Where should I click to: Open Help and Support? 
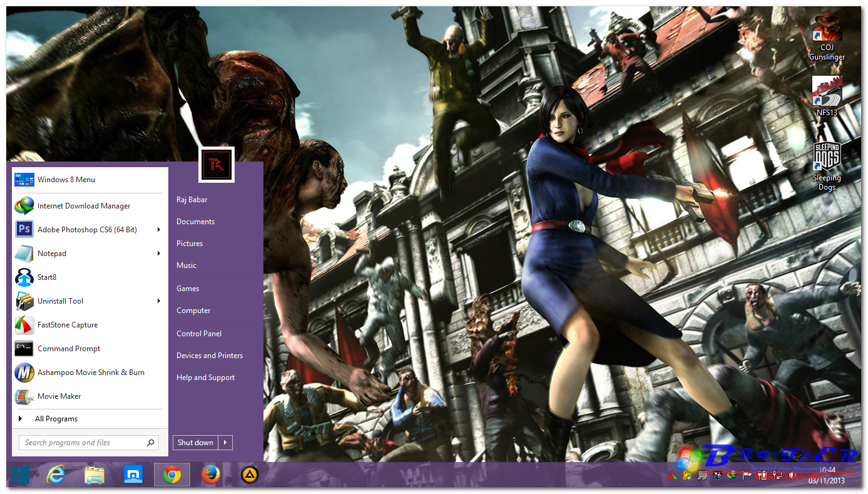205,378
